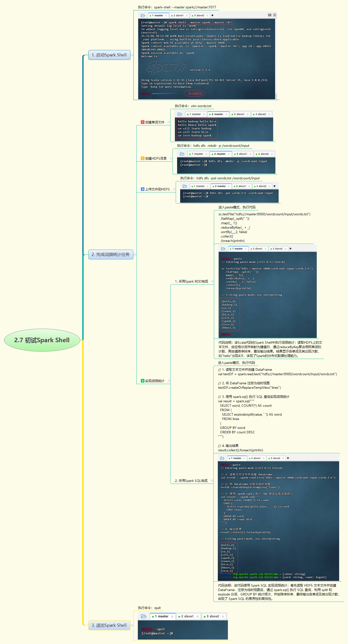Click the folder icon in the words.txt terminal
348x644 pixels.
pyautogui.click(x=180, y=114)
